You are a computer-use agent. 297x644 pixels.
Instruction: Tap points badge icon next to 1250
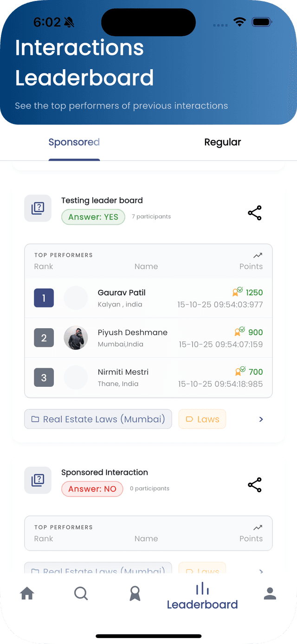[x=238, y=292]
